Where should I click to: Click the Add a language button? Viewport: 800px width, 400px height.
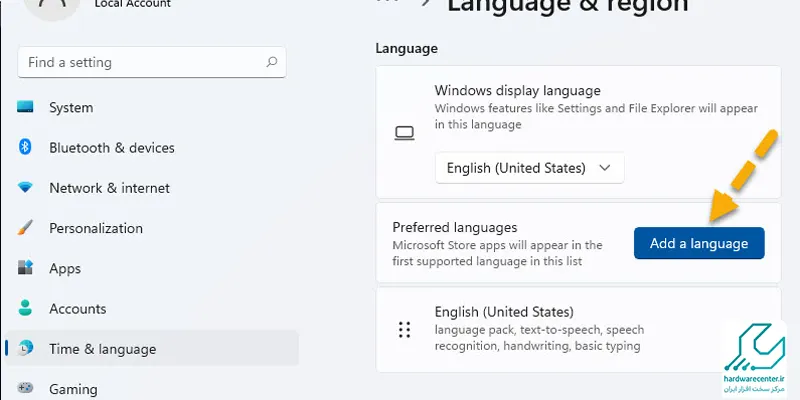699,243
